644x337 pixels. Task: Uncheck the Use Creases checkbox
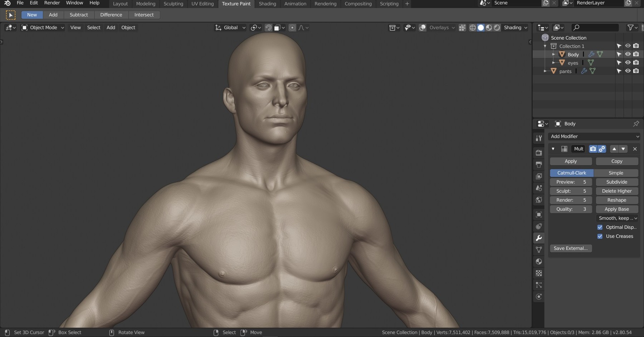[x=600, y=236]
